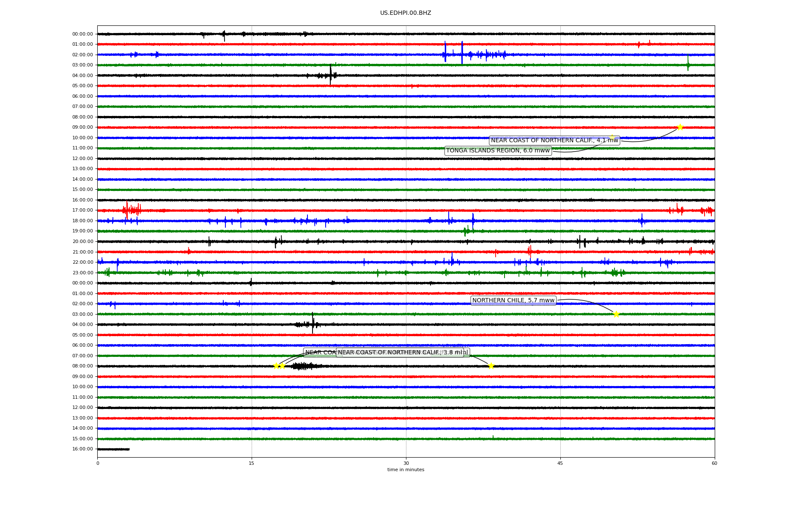
Task: Click the 19:00:00 time label
Action: click(x=82, y=231)
